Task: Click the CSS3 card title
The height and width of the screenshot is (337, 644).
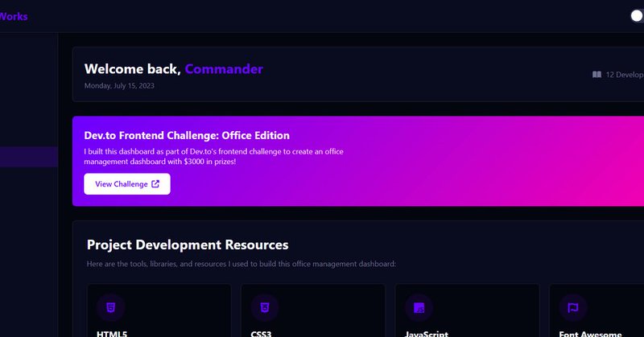Action: (x=261, y=334)
